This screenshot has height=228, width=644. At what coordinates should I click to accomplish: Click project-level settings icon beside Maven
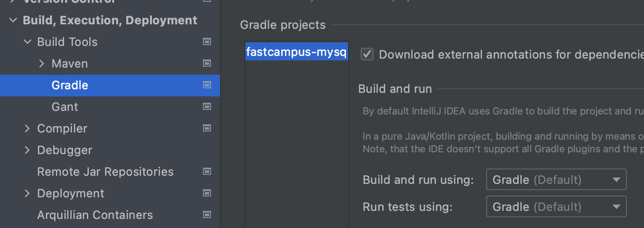point(207,64)
